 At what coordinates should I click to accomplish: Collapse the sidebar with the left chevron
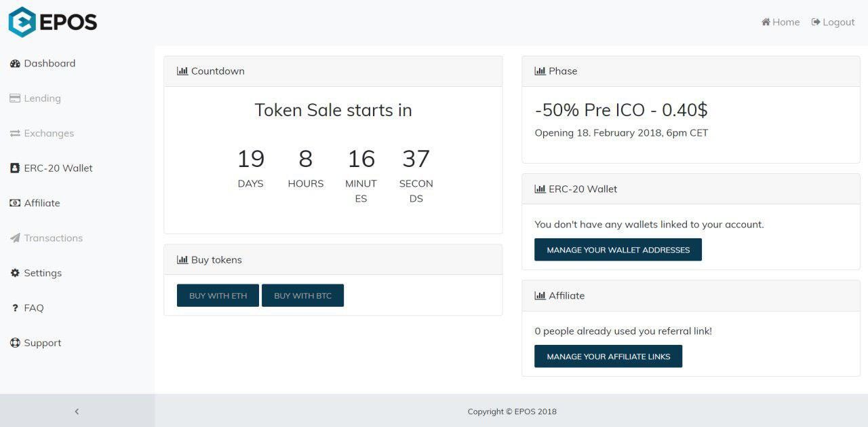pos(77,411)
